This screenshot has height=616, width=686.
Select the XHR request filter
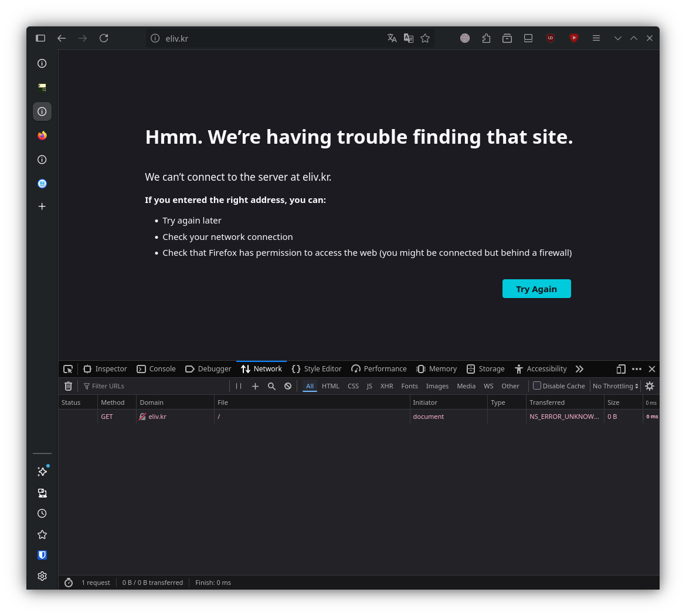(386, 386)
